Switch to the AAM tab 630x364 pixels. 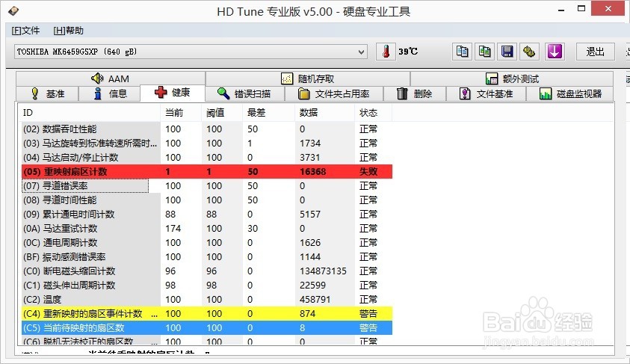(111, 78)
